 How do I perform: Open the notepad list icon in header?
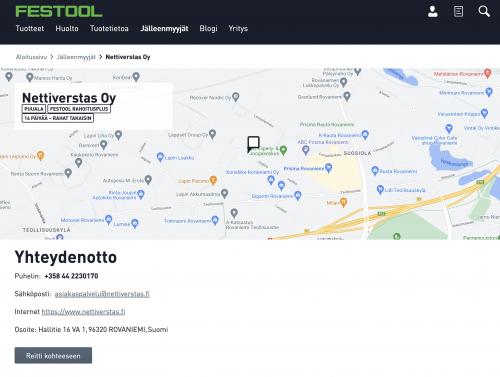[458, 11]
